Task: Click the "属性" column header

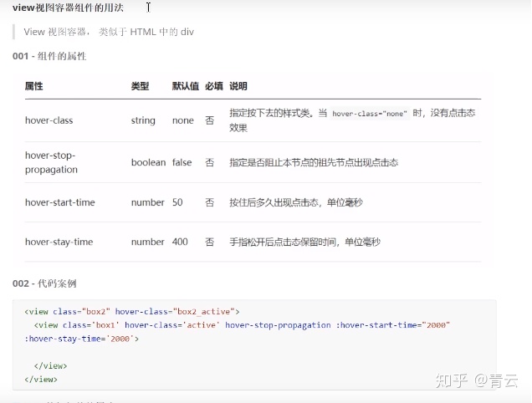Action: [34, 86]
